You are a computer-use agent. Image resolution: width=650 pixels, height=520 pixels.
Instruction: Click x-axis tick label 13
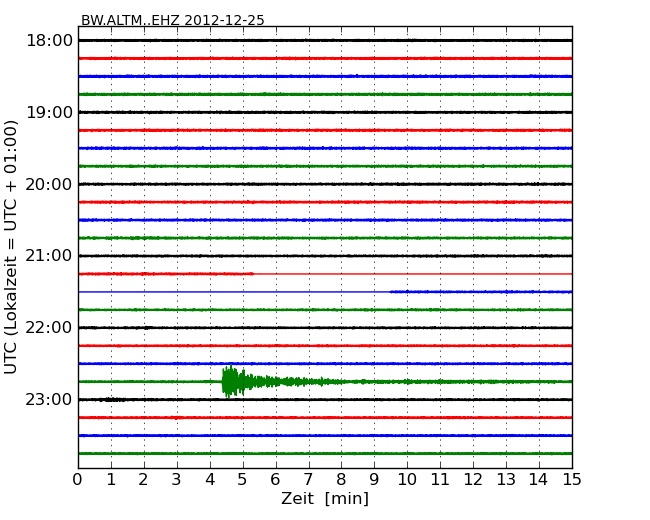(x=506, y=479)
